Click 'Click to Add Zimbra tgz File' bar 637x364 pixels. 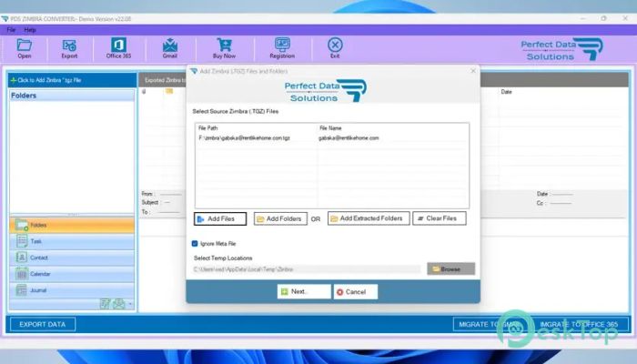[x=72, y=80]
